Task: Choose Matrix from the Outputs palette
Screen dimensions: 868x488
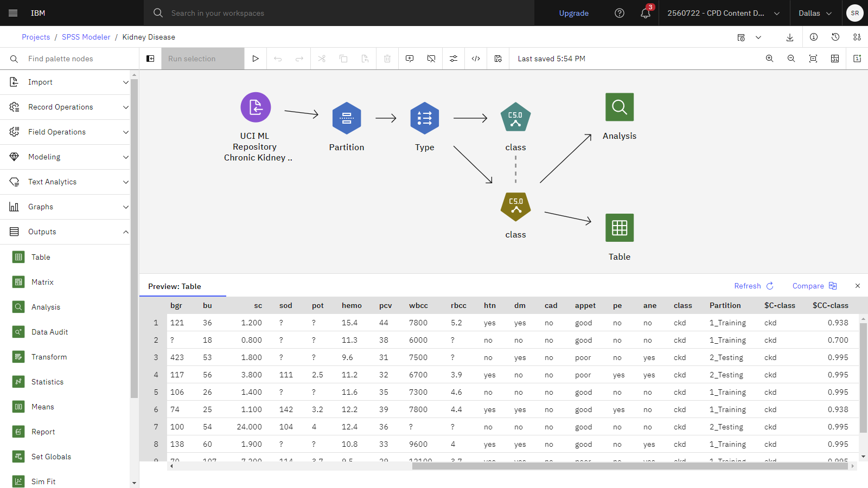Action: 42,282
